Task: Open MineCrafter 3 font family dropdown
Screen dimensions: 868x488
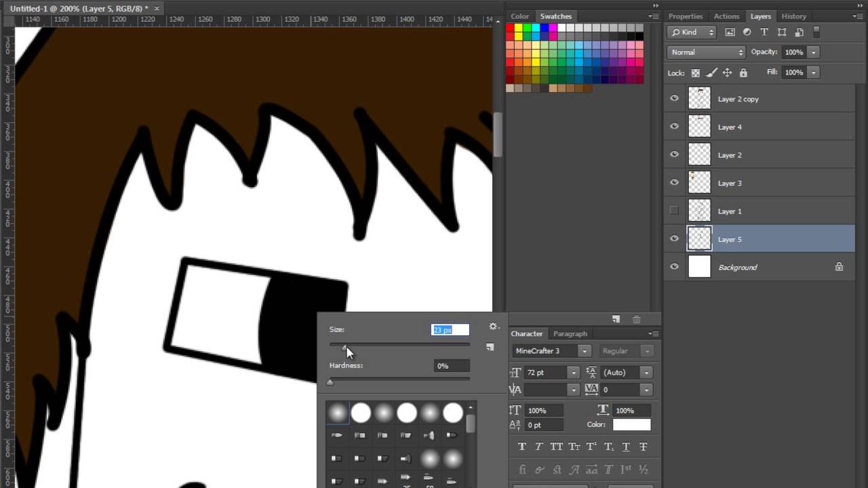Action: [584, 351]
